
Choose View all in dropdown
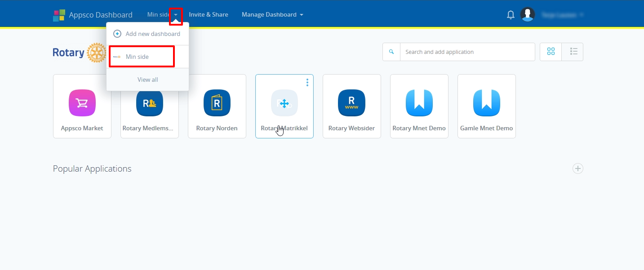(x=148, y=80)
